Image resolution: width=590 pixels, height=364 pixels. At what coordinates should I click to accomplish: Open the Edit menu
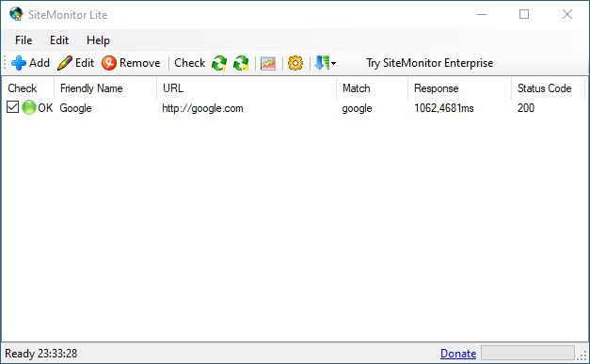point(59,40)
